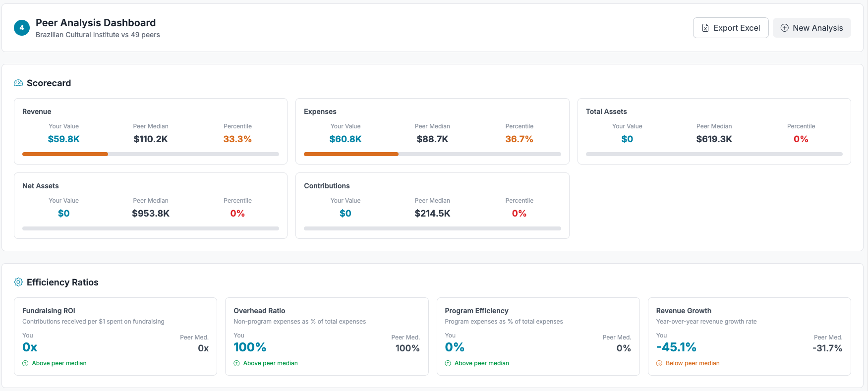This screenshot has width=868, height=391.
Task: Click the Excel file icon in Export button
Action: pyautogui.click(x=705, y=28)
